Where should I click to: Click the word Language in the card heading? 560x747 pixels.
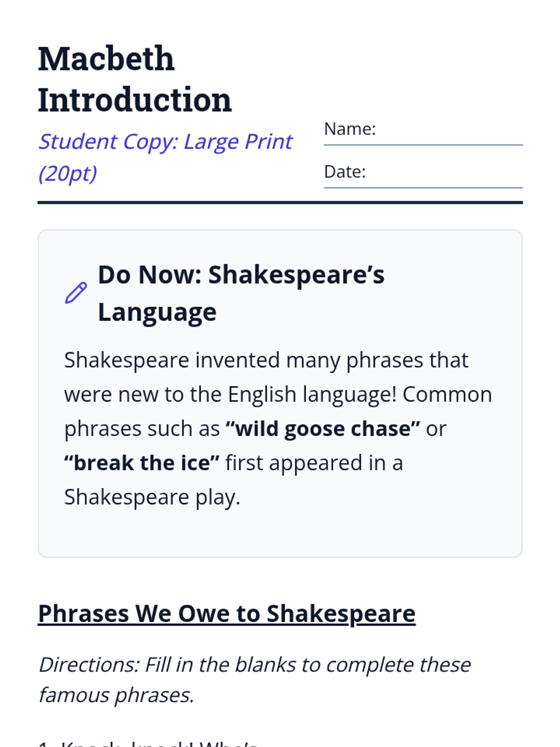pos(157,312)
